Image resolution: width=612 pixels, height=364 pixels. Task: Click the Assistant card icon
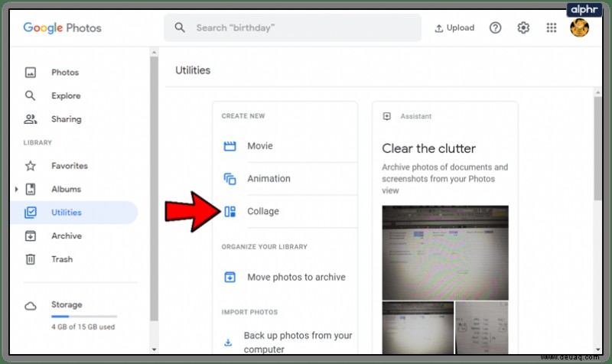click(x=387, y=116)
